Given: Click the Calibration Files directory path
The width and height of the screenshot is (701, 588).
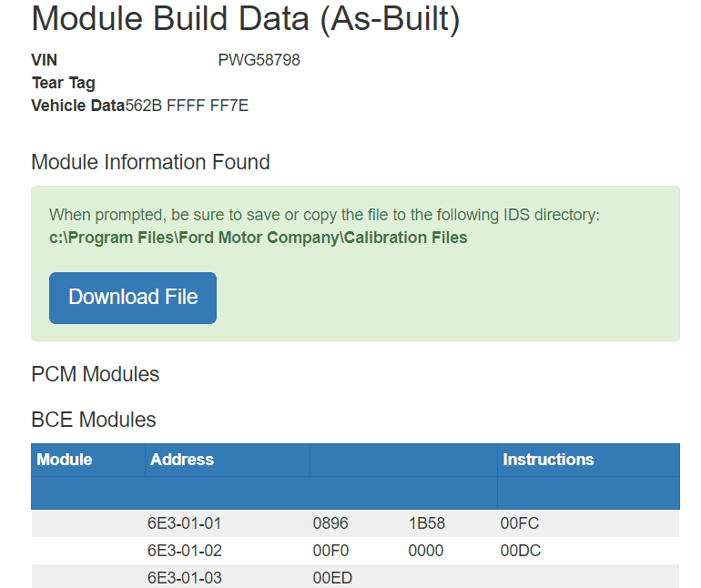Looking at the screenshot, I should [x=258, y=238].
